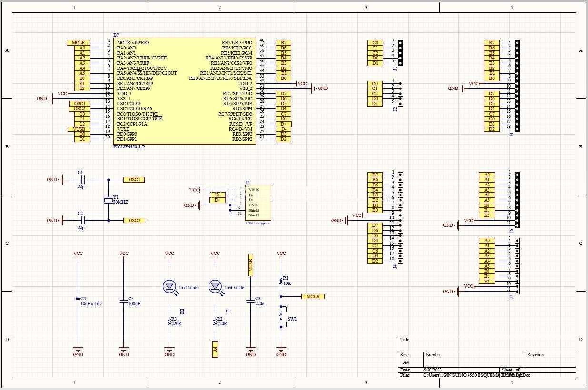588x390 pixels.
Task: Click the "PIC18F4550-I_P" part name text
Action: tap(129, 147)
